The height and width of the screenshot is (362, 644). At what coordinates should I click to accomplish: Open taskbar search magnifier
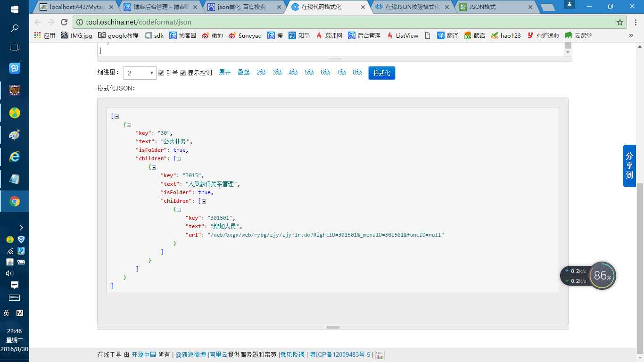click(15, 28)
